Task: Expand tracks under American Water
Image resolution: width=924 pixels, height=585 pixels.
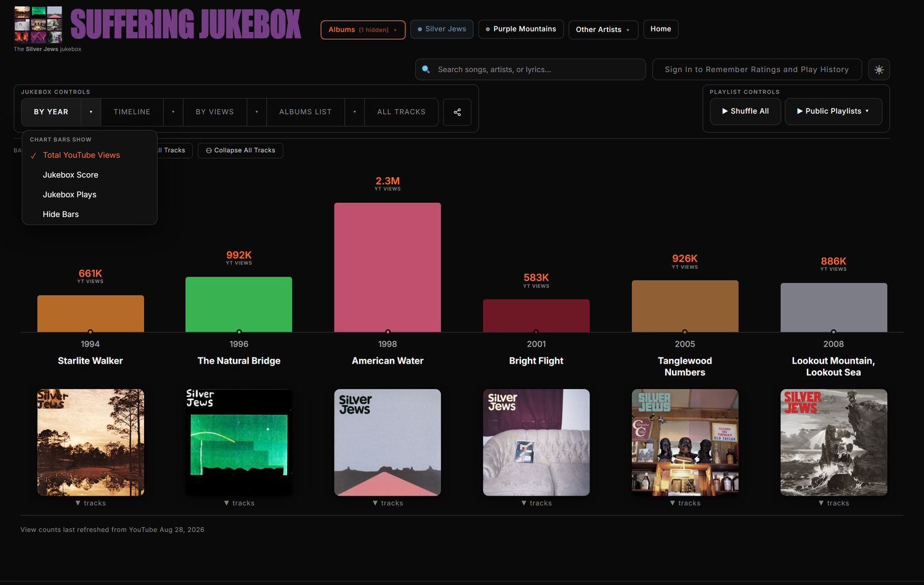Action: (x=387, y=504)
